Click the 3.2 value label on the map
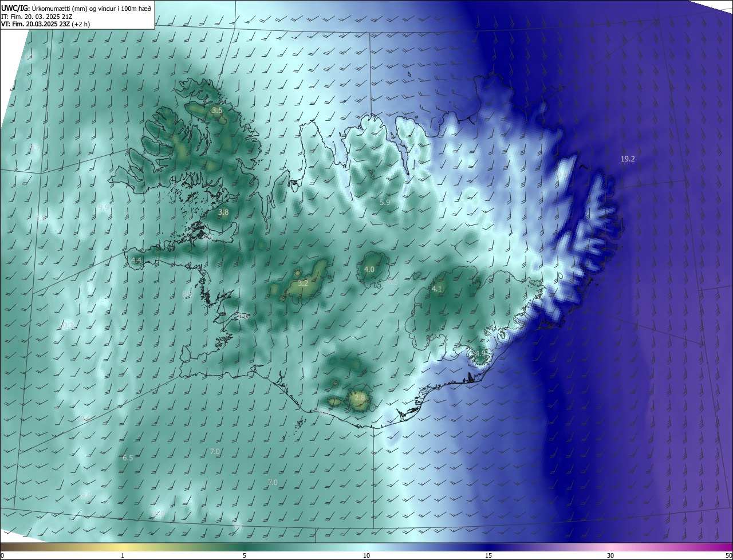Image resolution: width=733 pixels, height=560 pixels. [x=304, y=283]
